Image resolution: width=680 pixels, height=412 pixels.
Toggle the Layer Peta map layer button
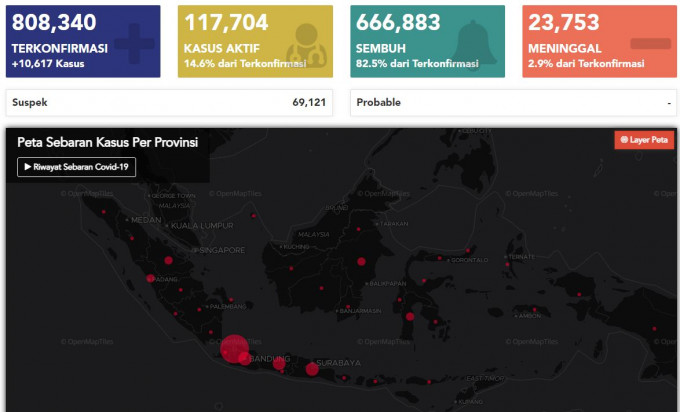pyautogui.click(x=644, y=140)
